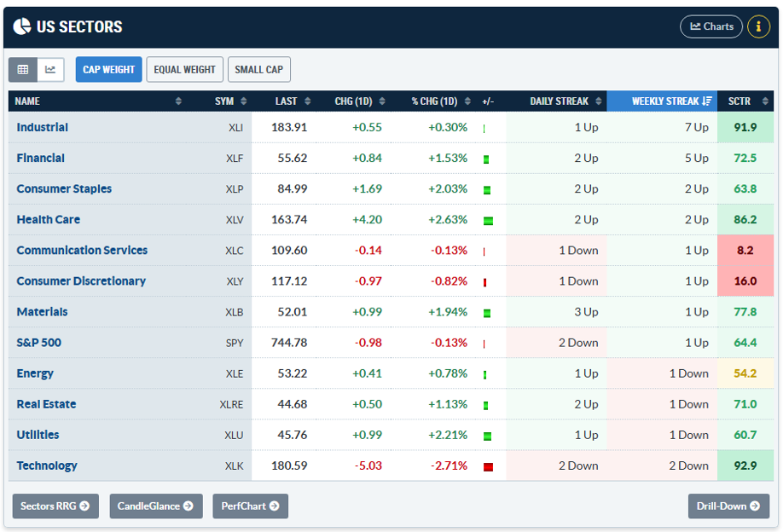Click SCTR value 16.0 for Consumer Discretionary
The width and height of the screenshot is (783, 532).
[x=745, y=281]
